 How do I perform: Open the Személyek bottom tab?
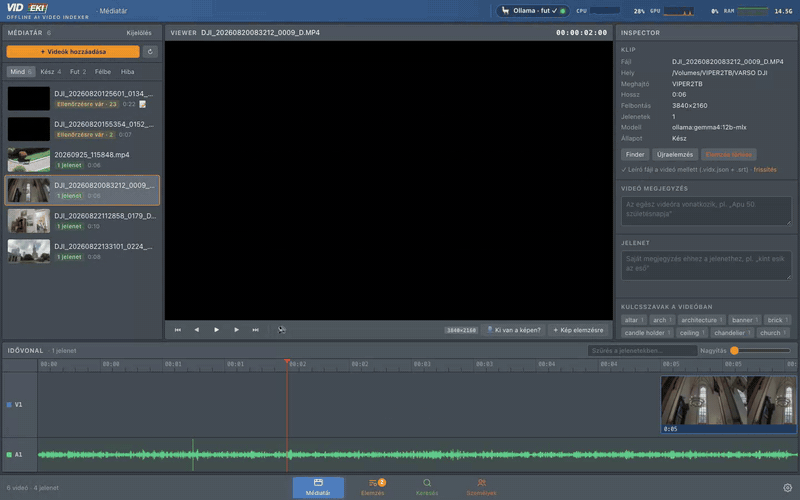481,488
